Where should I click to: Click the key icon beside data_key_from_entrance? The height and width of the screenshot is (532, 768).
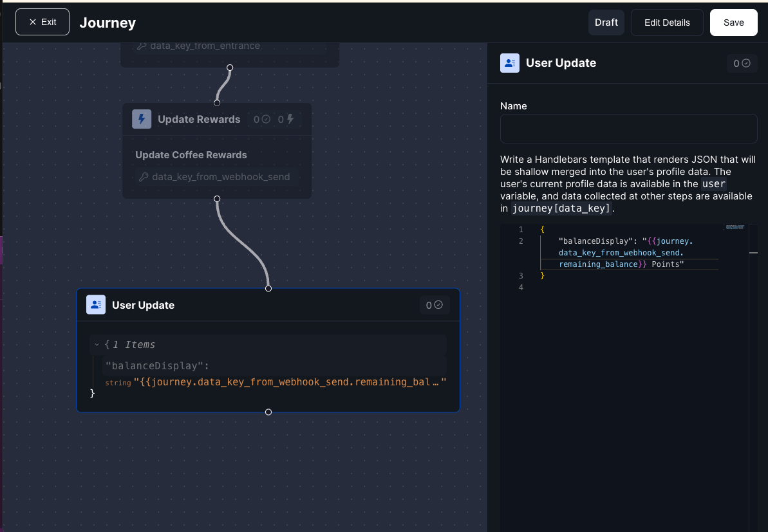pyautogui.click(x=143, y=46)
